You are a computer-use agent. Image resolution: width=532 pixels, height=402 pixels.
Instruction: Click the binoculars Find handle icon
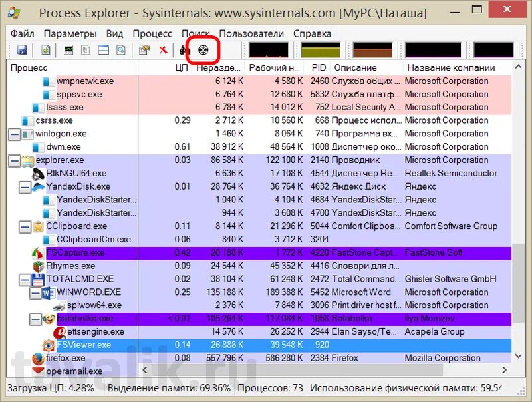coord(185,50)
